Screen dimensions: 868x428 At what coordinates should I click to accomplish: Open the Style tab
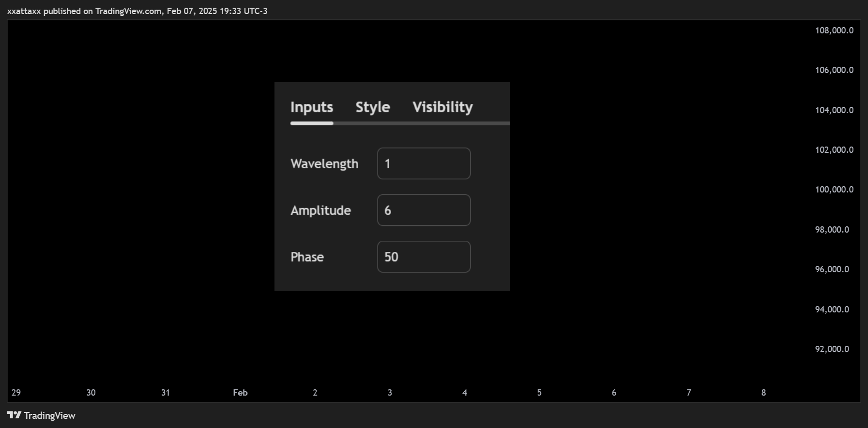373,107
